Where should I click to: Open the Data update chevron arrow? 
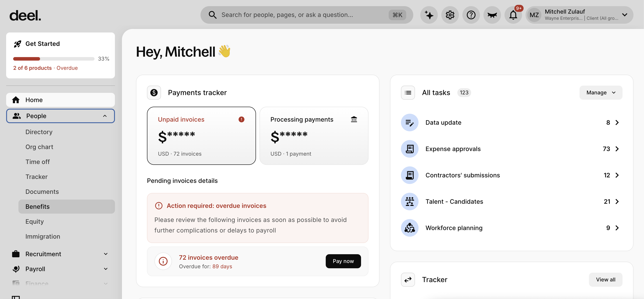tap(617, 122)
